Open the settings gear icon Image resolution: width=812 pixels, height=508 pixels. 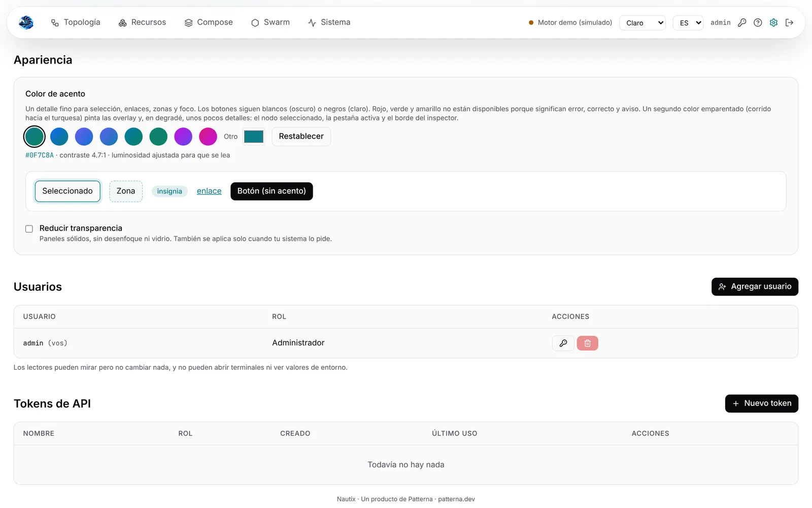point(773,22)
